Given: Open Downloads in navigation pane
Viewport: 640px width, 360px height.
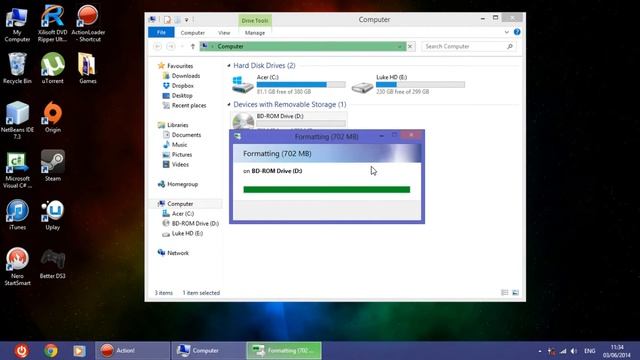Looking at the screenshot, I should pos(186,76).
